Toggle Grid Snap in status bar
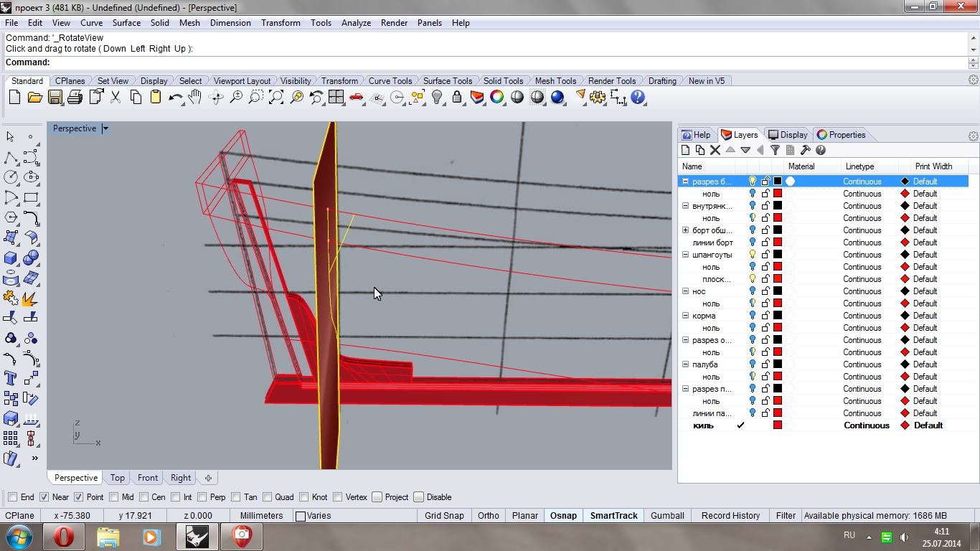Image resolution: width=980 pixels, height=551 pixels. [444, 516]
